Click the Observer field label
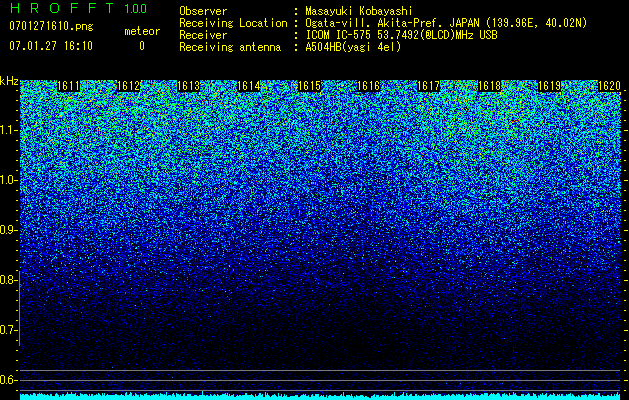Screen dimensions: 629x400 203,11
